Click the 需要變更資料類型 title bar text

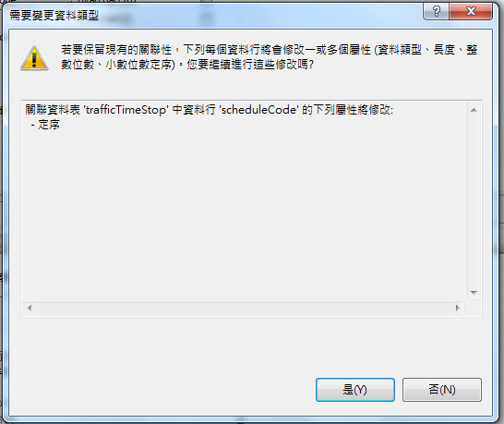click(x=54, y=15)
